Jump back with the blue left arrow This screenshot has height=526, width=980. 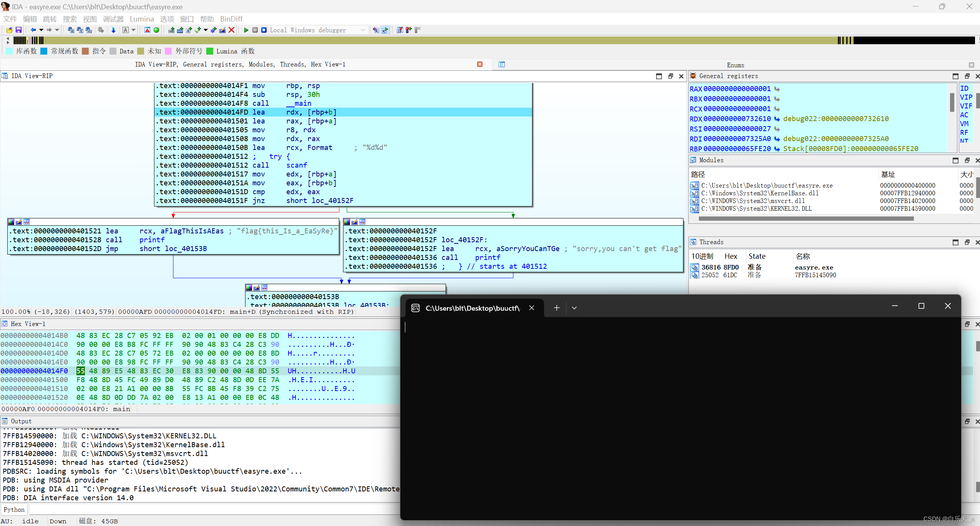[33, 30]
